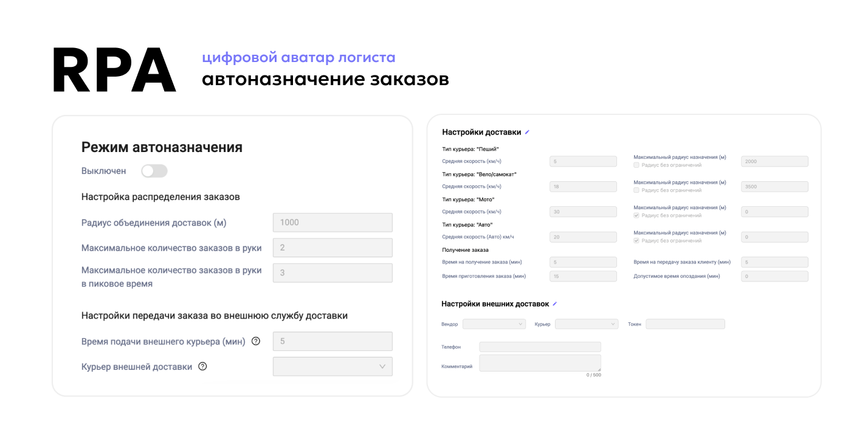Check Радиус без ограничений for Пеший courier
The width and height of the screenshot is (868, 433).
pyautogui.click(x=636, y=165)
